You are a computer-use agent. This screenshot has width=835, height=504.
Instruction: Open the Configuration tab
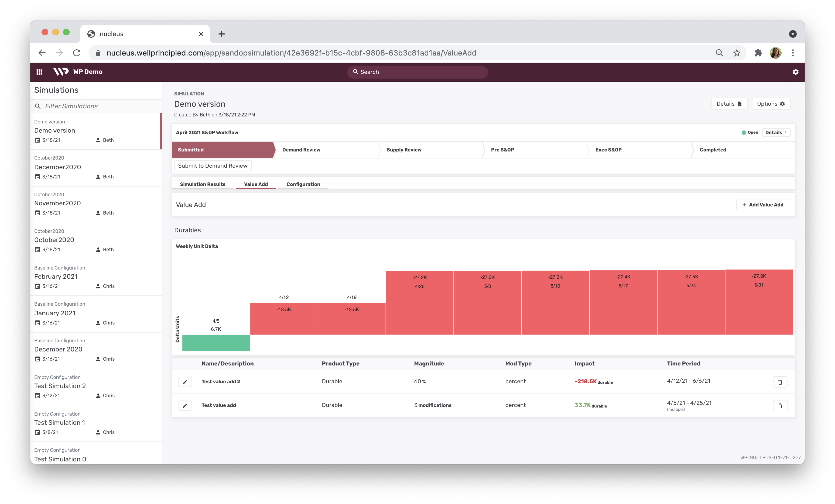click(x=303, y=184)
